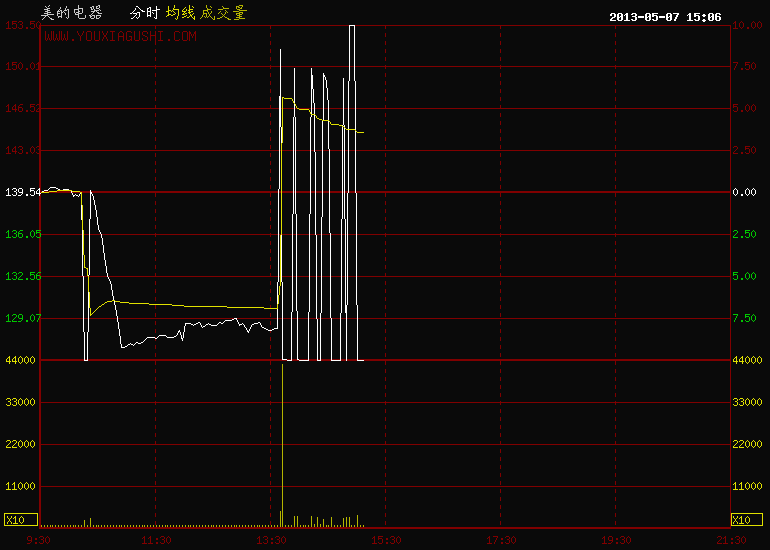
Task: Click the 22000 volume label on the left axis
Action: tap(20, 444)
